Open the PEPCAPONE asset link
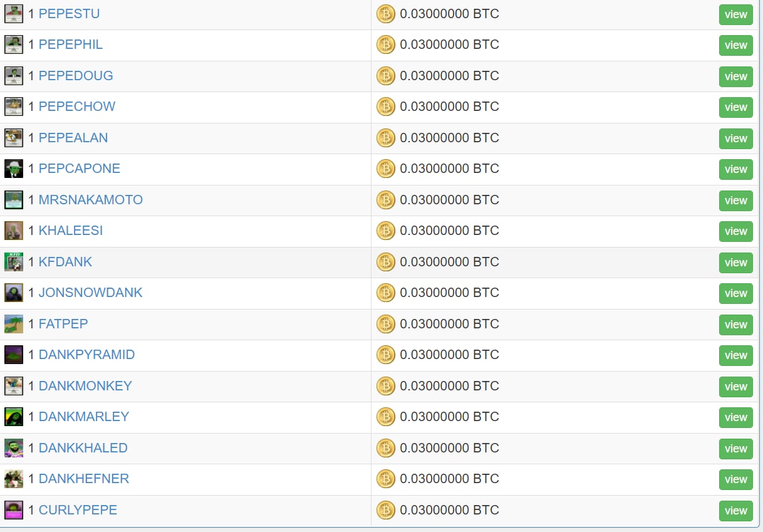The height and width of the screenshot is (532, 763). (x=80, y=169)
